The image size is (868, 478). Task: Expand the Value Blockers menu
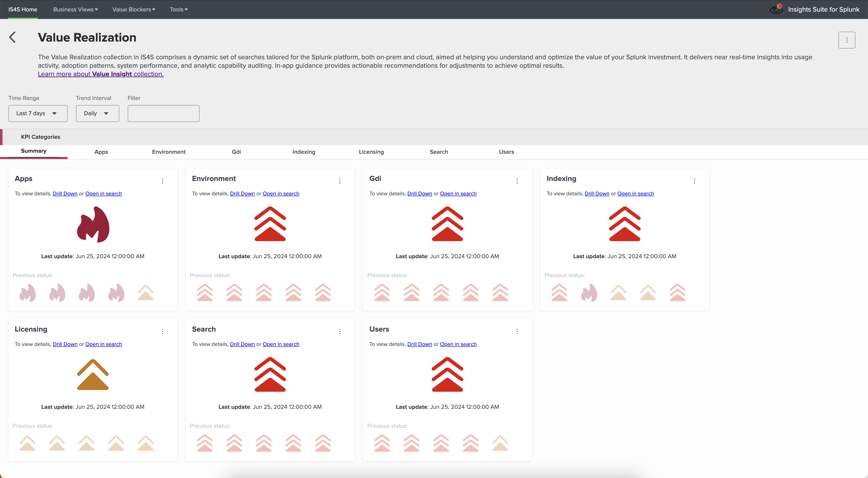(x=134, y=9)
